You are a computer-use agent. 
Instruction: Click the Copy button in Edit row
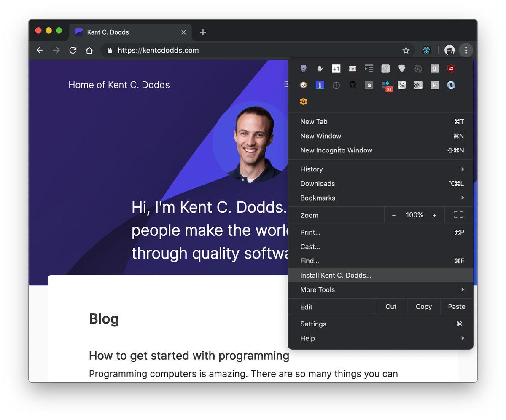click(423, 307)
